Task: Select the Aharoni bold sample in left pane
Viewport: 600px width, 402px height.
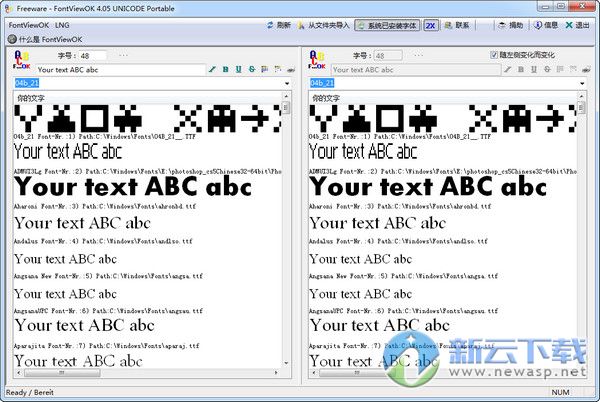Action: tap(133, 187)
